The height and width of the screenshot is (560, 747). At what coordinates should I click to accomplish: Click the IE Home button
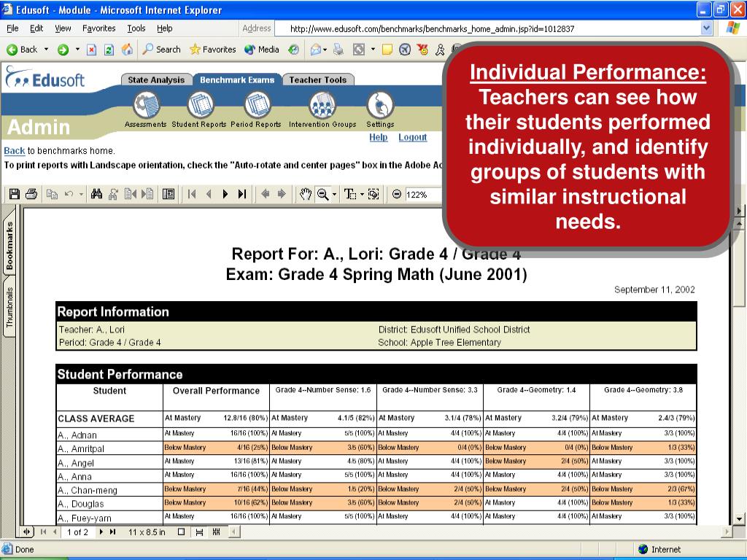127,49
